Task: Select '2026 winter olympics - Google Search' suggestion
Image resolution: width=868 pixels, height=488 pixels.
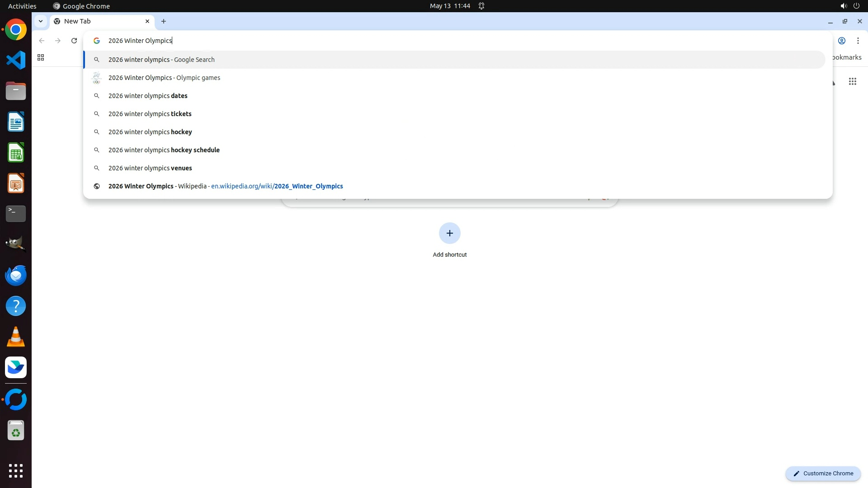Action: pos(161,60)
